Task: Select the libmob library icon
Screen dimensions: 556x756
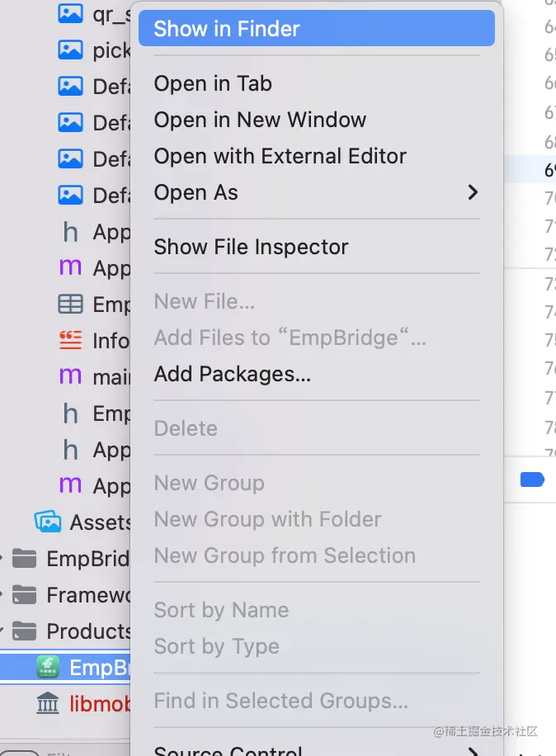Action: pyautogui.click(x=48, y=704)
